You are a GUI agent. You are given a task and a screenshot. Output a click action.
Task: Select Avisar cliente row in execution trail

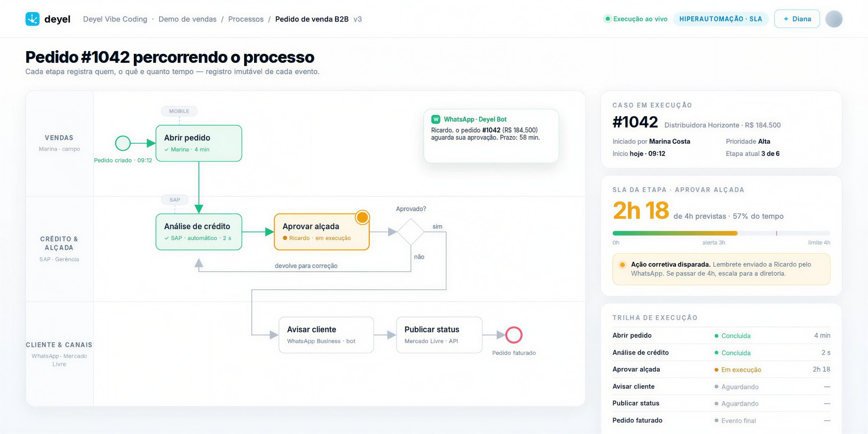click(722, 387)
